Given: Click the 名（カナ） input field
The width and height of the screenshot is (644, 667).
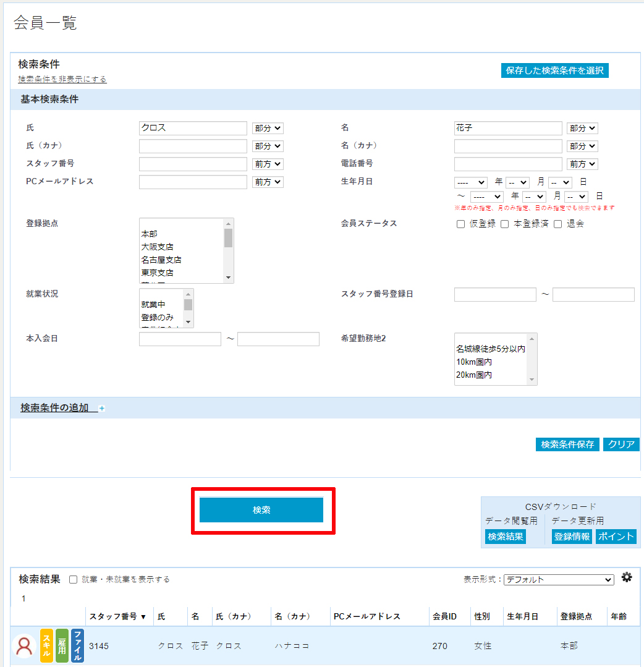Looking at the screenshot, I should tap(508, 146).
